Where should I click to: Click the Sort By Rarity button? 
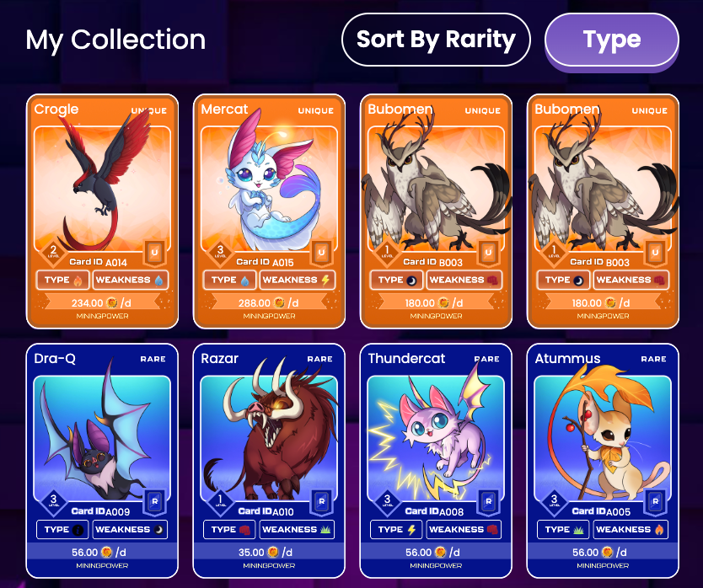click(436, 40)
